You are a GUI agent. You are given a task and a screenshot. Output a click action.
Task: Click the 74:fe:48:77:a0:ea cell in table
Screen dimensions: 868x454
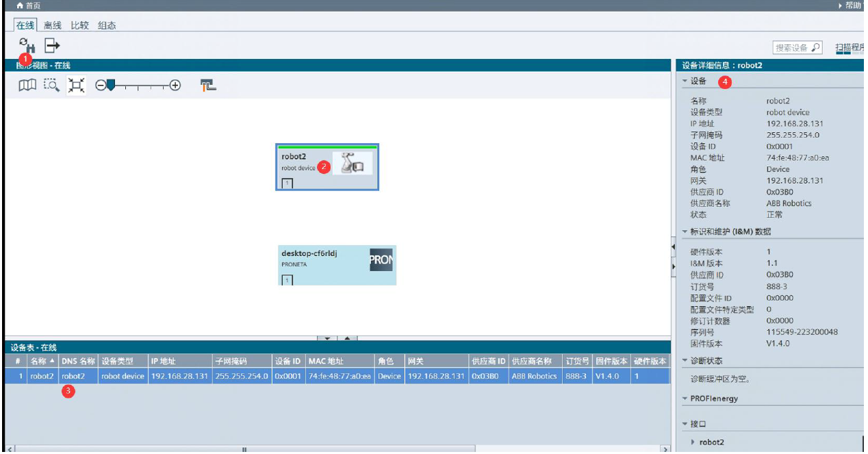tap(340, 376)
